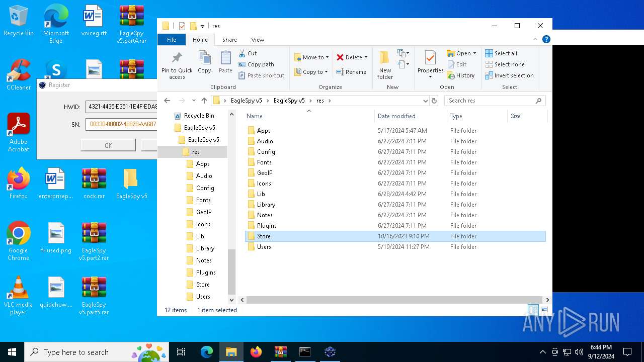
Task: Click Pin to Quick access icon
Action: point(177,58)
